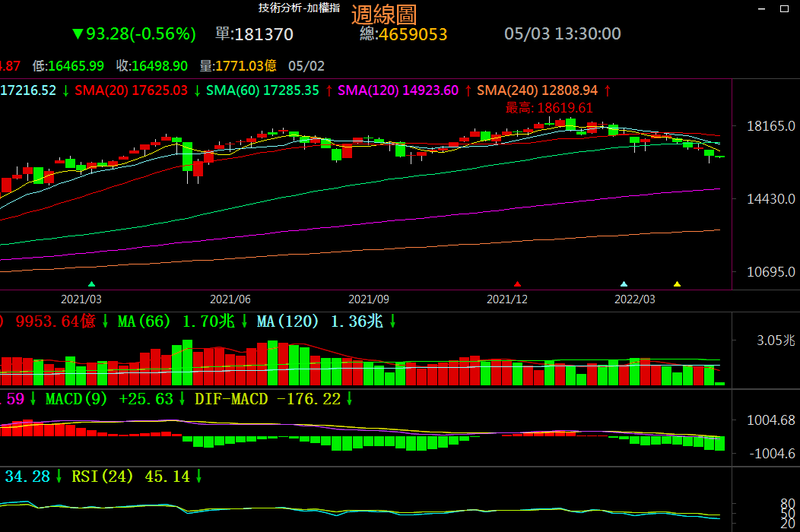
Task: Click the MA(120) volume indicator label
Action: [288, 321]
